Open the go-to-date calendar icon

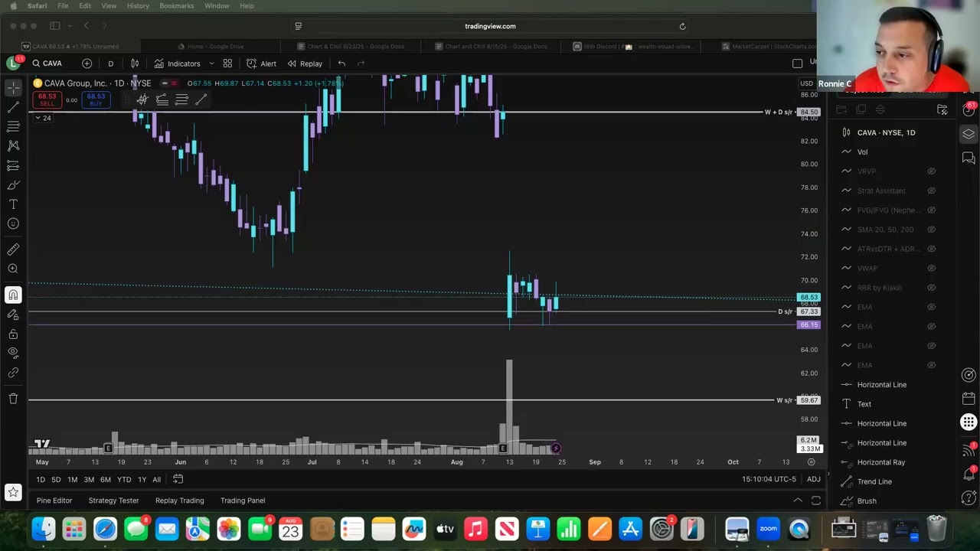[x=178, y=479]
